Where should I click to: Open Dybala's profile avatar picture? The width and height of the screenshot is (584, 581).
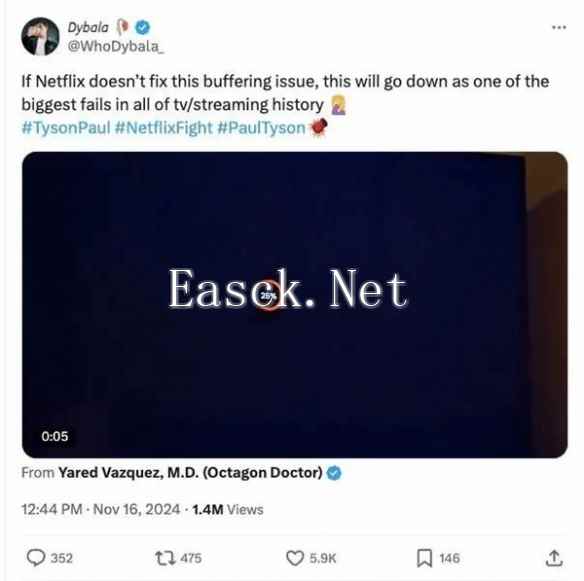[x=40, y=36]
